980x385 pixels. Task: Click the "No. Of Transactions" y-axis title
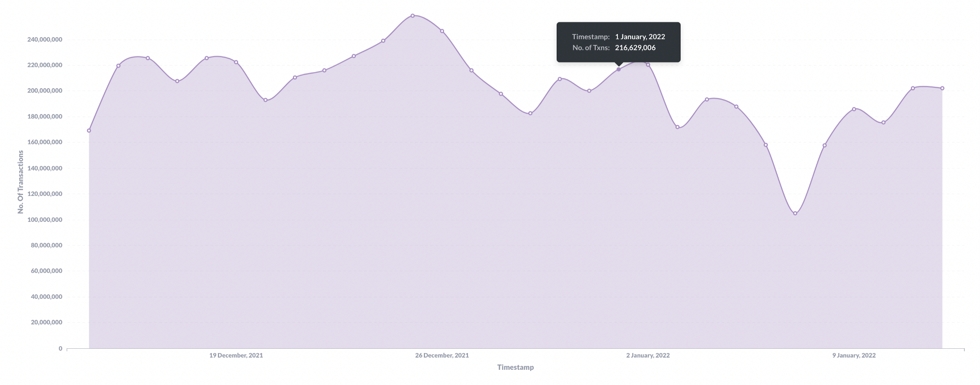click(x=21, y=182)
